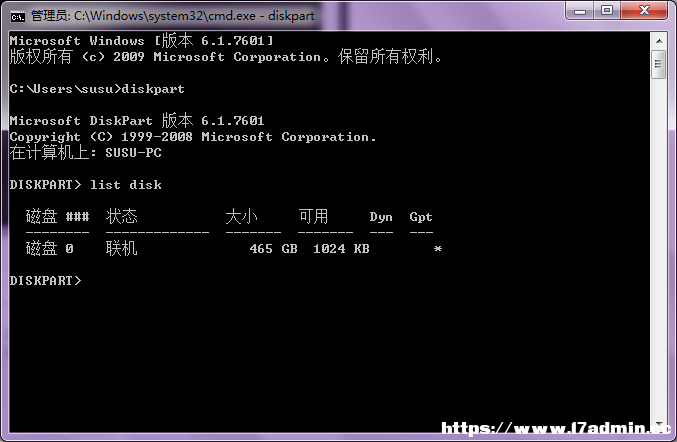Click the Gpt column header
The image size is (677, 442).
(x=421, y=217)
